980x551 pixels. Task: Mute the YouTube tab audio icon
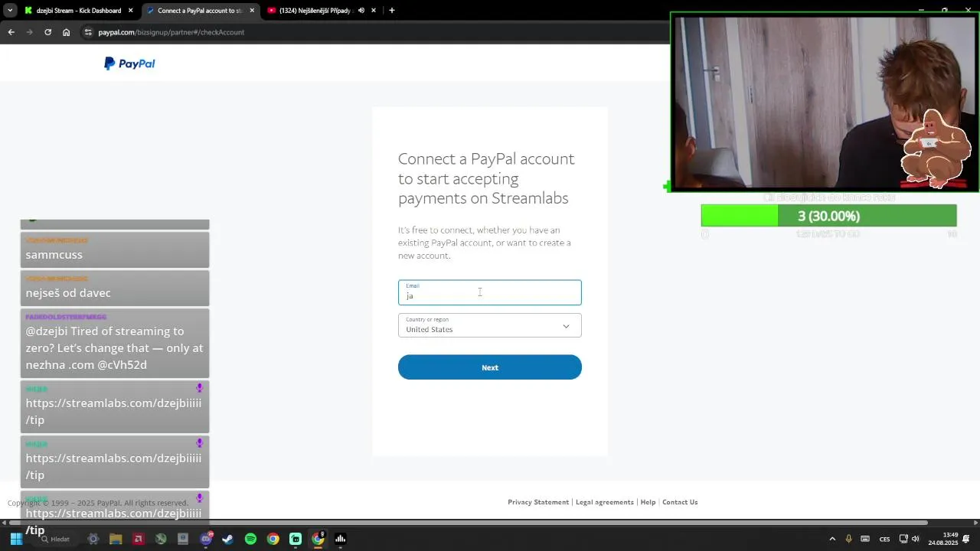[x=361, y=11]
